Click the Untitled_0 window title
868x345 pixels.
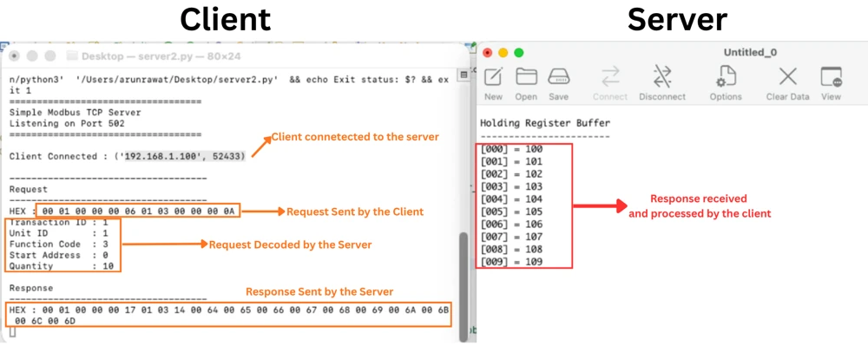click(x=750, y=53)
